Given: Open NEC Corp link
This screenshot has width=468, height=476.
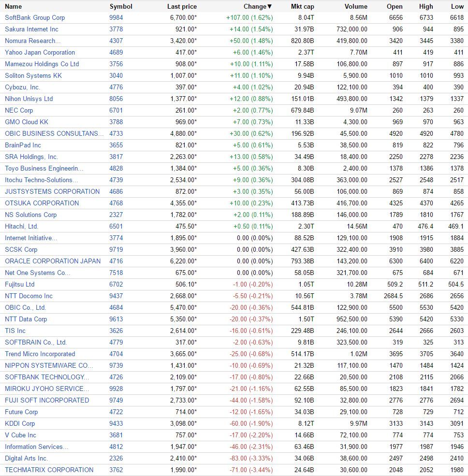Looking at the screenshot, I should click(x=19, y=110).
